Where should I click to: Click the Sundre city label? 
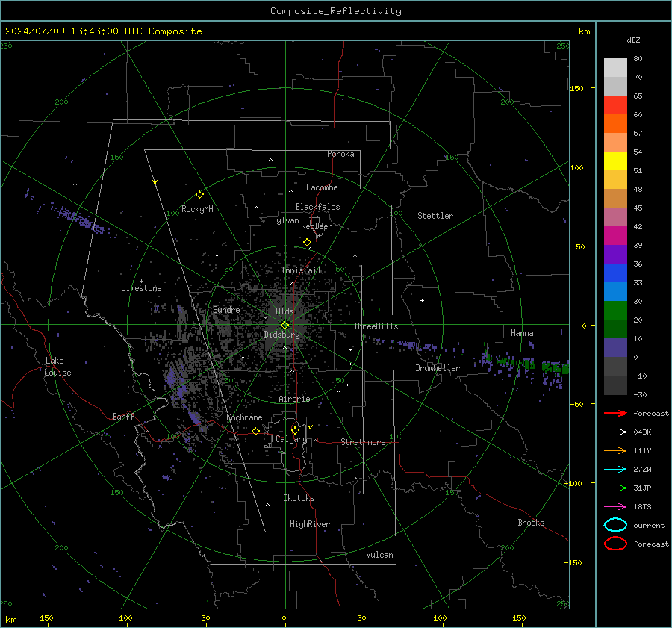click(226, 310)
